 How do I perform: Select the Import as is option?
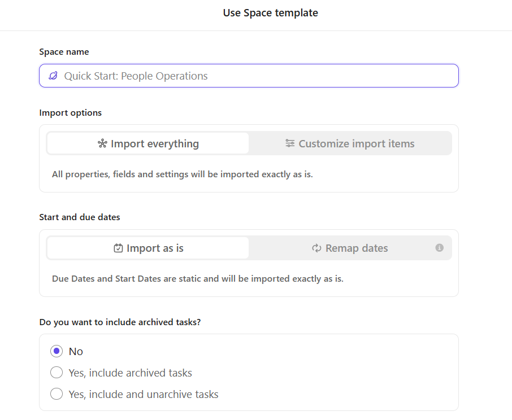pyautogui.click(x=147, y=248)
